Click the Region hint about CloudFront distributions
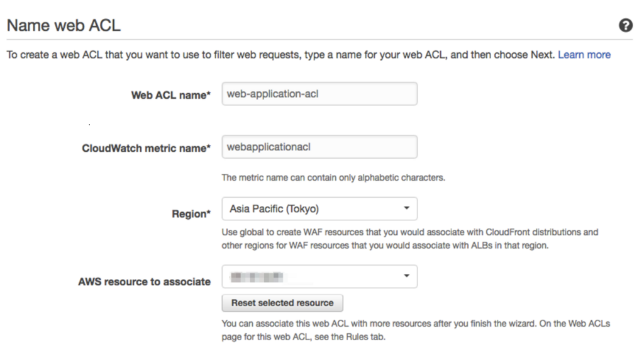 click(x=410, y=239)
